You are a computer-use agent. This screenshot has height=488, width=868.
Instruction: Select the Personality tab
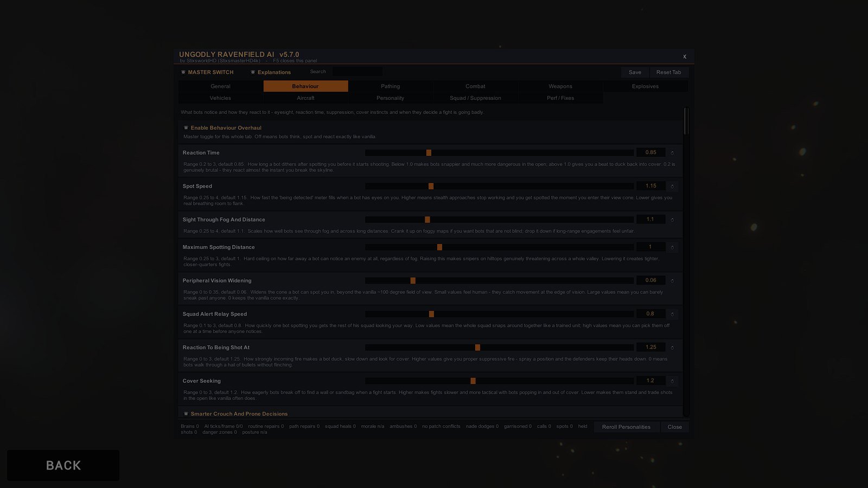pyautogui.click(x=390, y=98)
